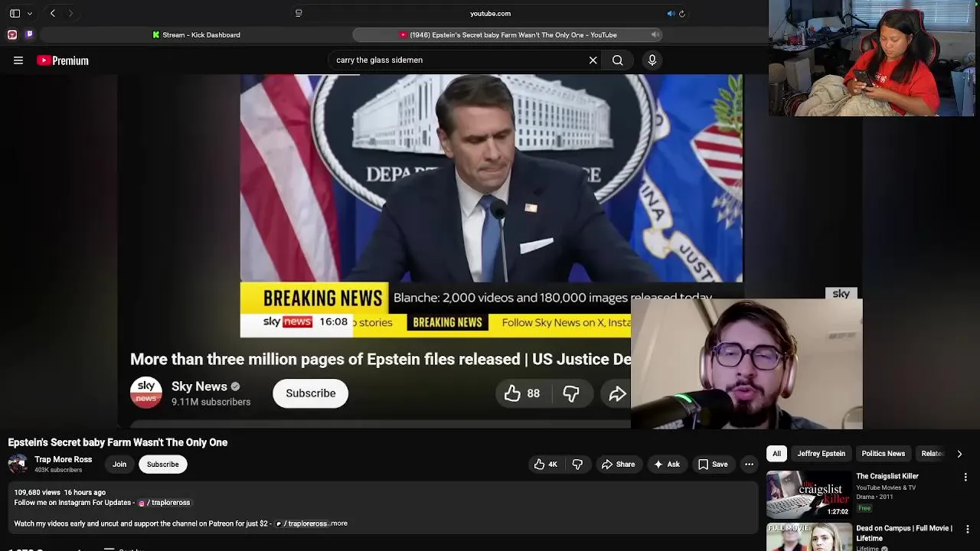This screenshot has height=551, width=980.
Task: Open The Craigslist Killer thumbnail
Action: pyautogui.click(x=808, y=494)
